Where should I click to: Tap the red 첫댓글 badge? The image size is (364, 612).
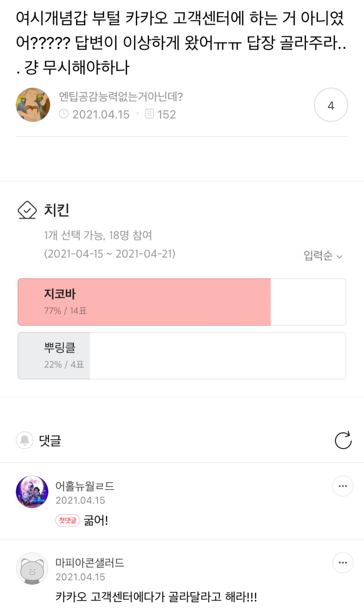68,520
